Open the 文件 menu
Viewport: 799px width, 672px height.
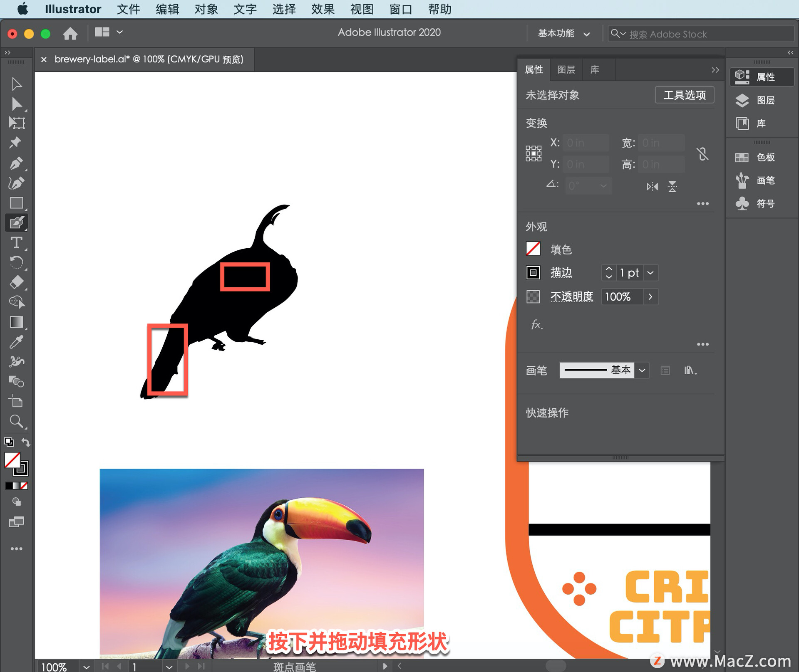coord(128,9)
